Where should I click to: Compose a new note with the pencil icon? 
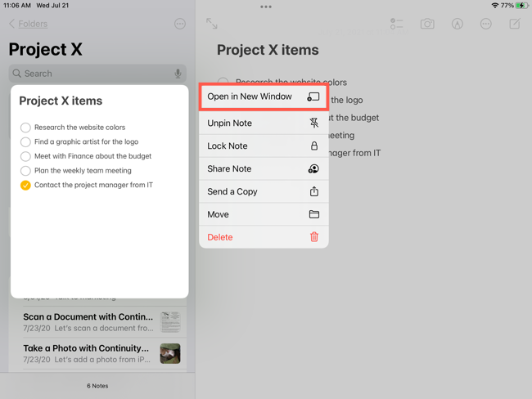pos(515,25)
